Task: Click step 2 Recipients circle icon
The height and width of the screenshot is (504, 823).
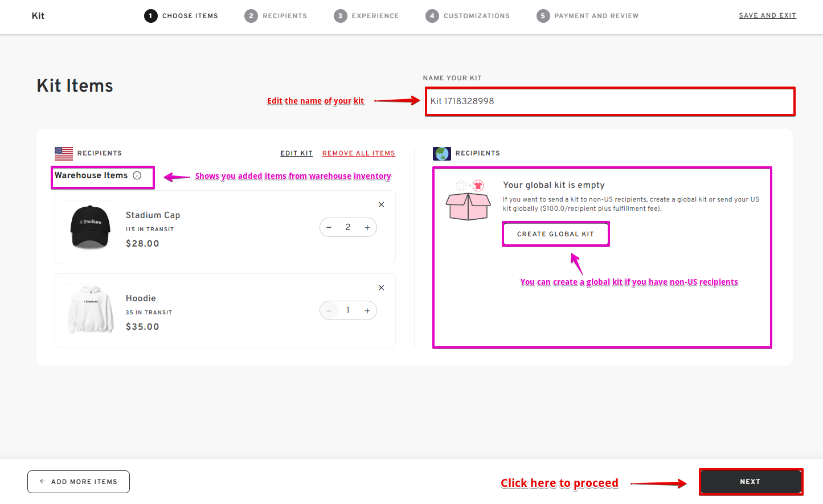Action: pyautogui.click(x=251, y=15)
